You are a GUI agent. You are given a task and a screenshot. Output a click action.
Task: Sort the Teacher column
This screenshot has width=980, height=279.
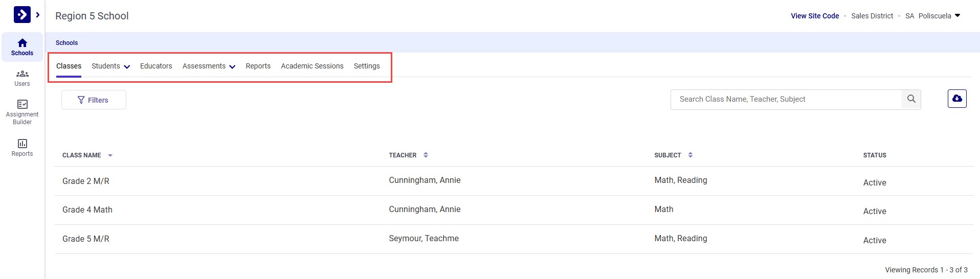426,155
